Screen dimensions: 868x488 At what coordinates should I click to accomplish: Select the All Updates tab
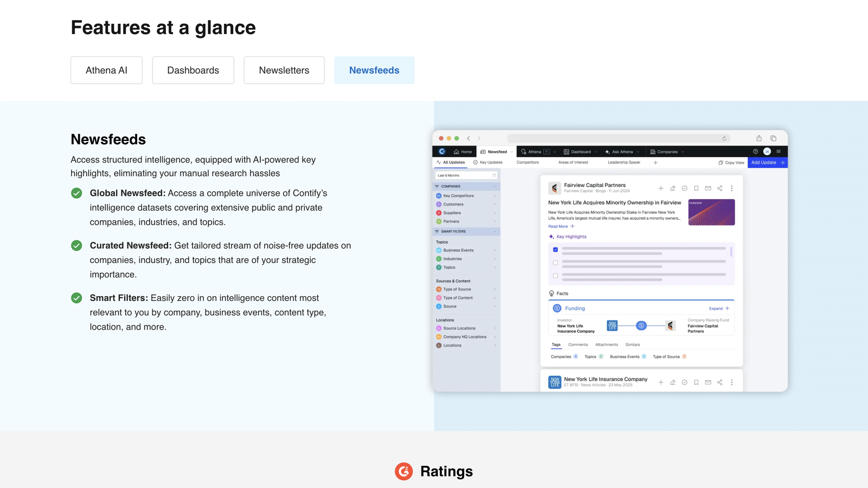tap(450, 162)
